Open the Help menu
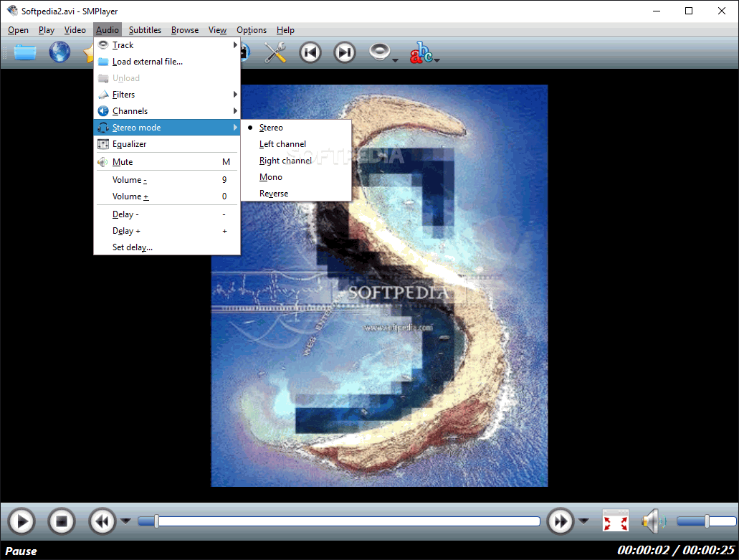The width and height of the screenshot is (739, 560). [285, 30]
